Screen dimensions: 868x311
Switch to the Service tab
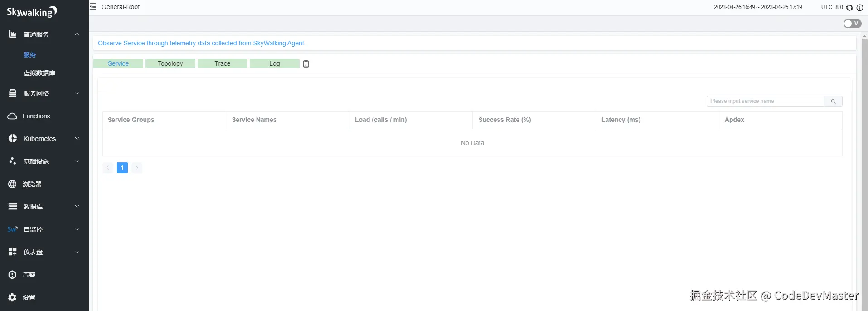(118, 63)
